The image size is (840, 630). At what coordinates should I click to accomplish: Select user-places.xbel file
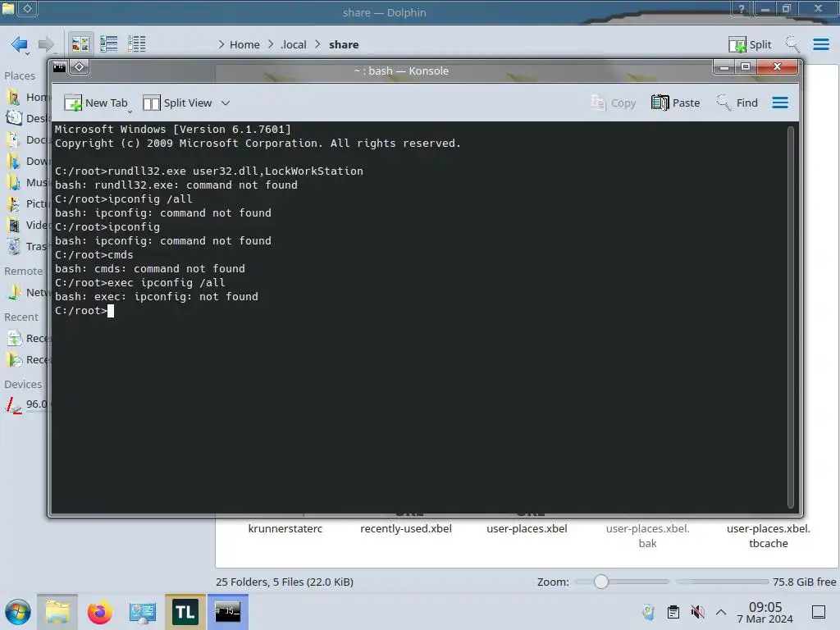527,529
